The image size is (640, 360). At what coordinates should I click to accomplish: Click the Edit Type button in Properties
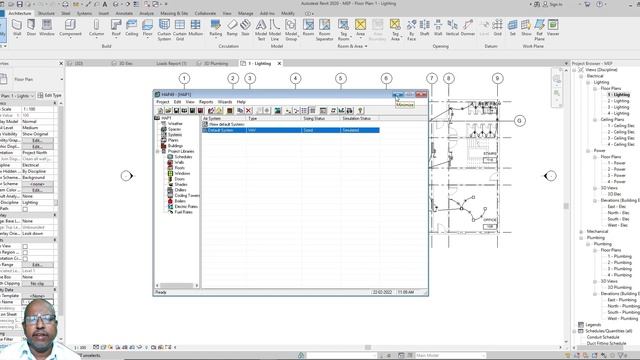click(49, 96)
